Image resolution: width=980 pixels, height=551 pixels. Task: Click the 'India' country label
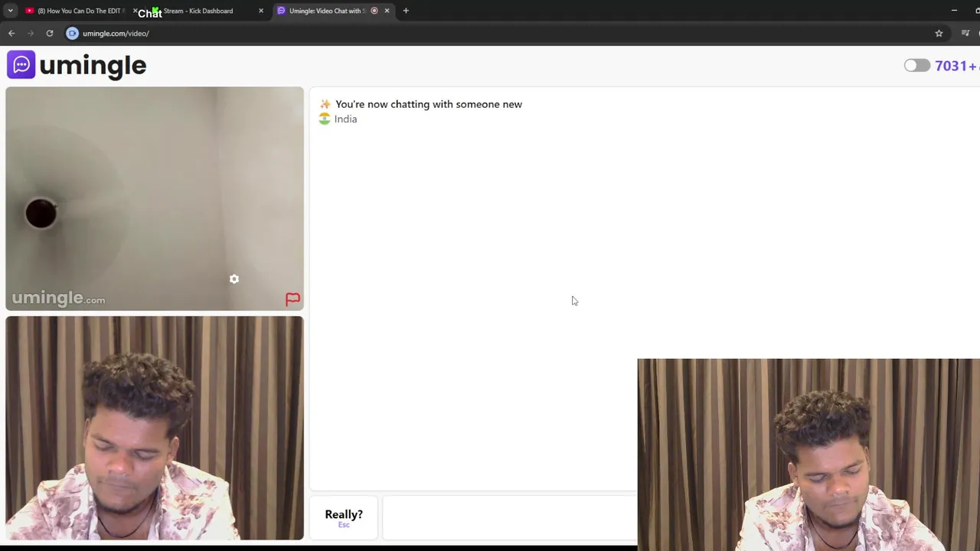pos(345,119)
